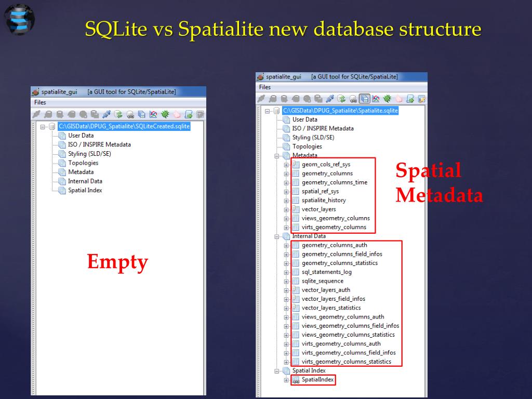The image size is (532, 399).
Task: Select User Data in the Spatialite.sqlite window
Action: click(304, 119)
